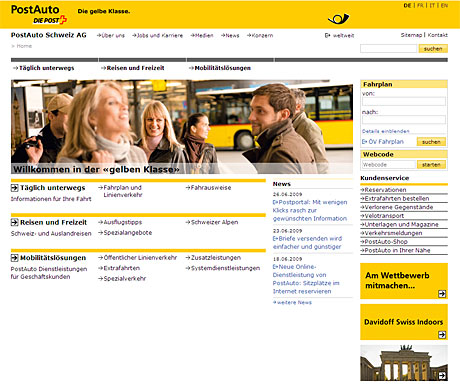Open the Systemdienstleistungen link
This screenshot has height=392, width=460.
point(223,268)
